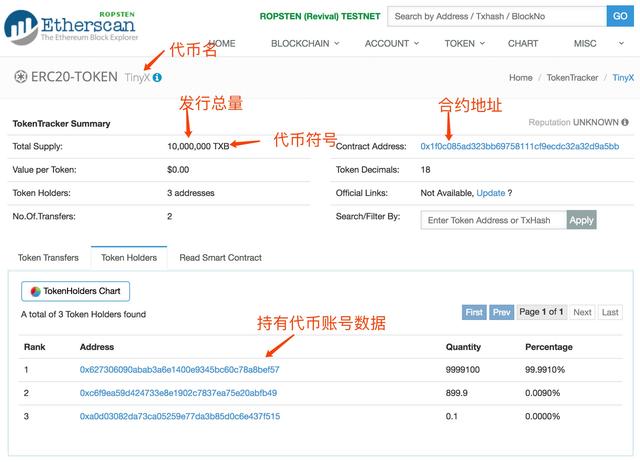Click the pie chart icon in TokenHolders Chart
The width and height of the screenshot is (640, 462).
click(36, 291)
